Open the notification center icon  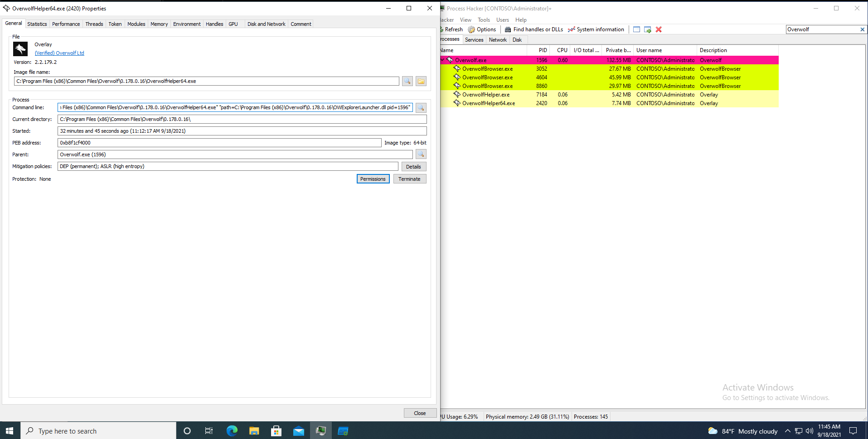pyautogui.click(x=853, y=431)
